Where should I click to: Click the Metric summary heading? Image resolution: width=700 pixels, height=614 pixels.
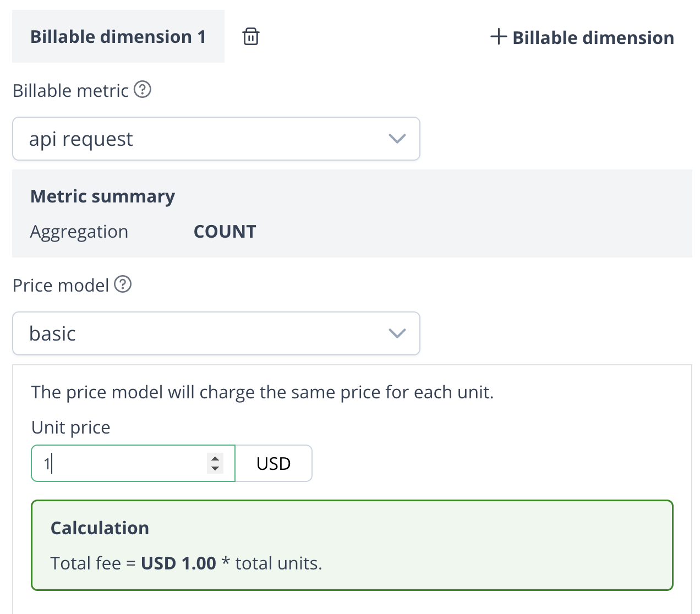(x=102, y=196)
